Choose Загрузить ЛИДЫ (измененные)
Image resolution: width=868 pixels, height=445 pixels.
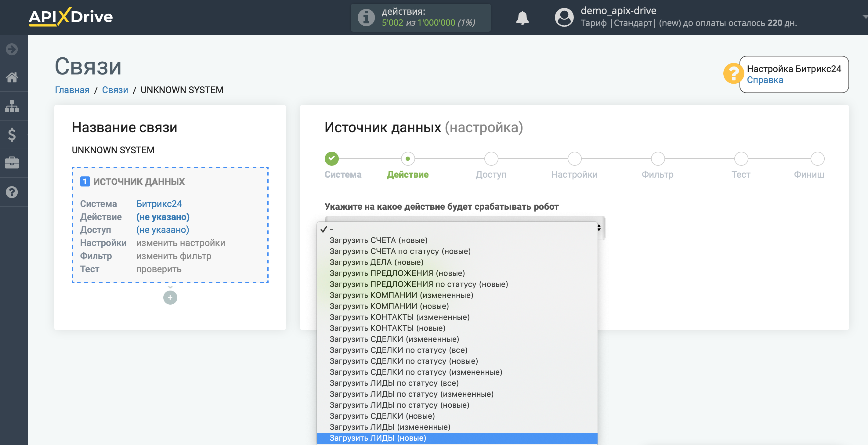[x=457, y=427]
